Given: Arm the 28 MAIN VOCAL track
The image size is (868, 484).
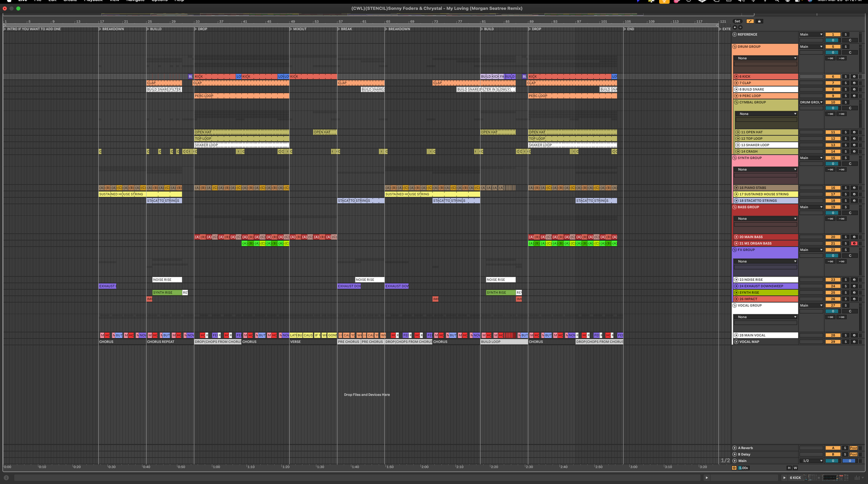Looking at the screenshot, I should (854, 335).
